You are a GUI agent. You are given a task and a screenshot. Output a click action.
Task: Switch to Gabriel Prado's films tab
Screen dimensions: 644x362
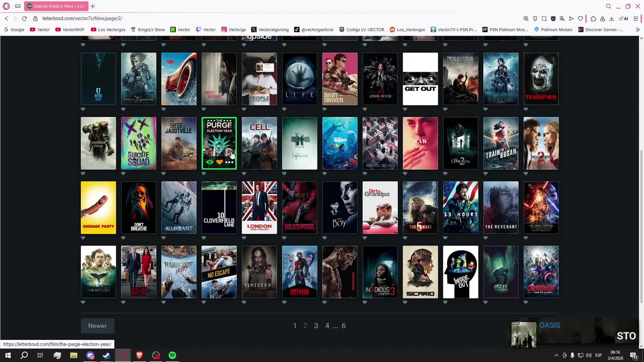point(56,6)
